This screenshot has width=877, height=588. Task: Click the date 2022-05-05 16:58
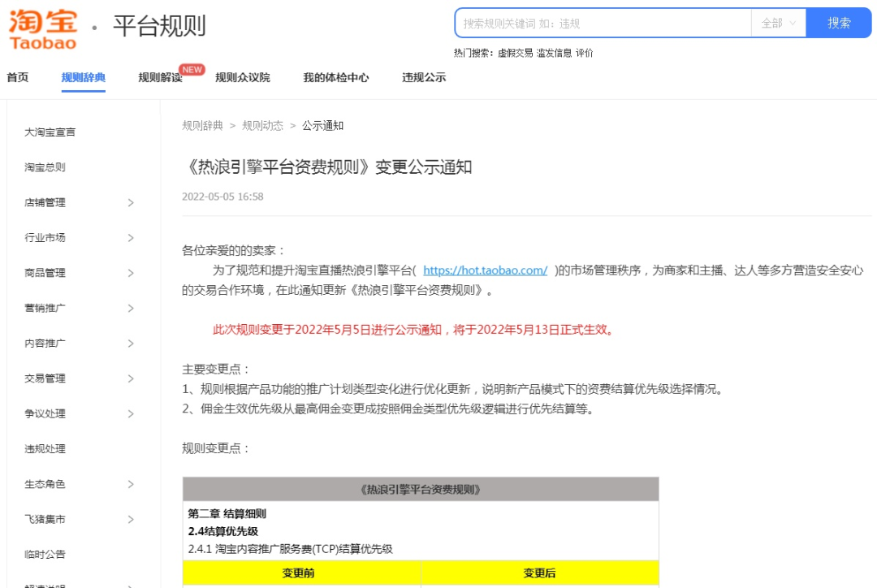222,197
